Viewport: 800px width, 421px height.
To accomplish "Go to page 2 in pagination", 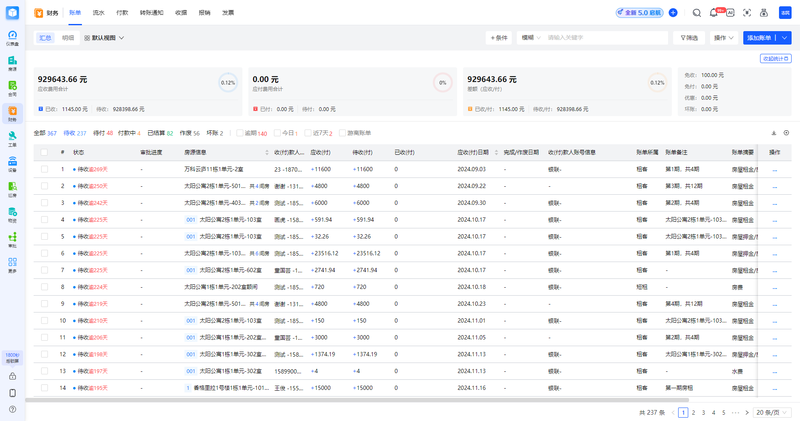I will pyautogui.click(x=693, y=412).
